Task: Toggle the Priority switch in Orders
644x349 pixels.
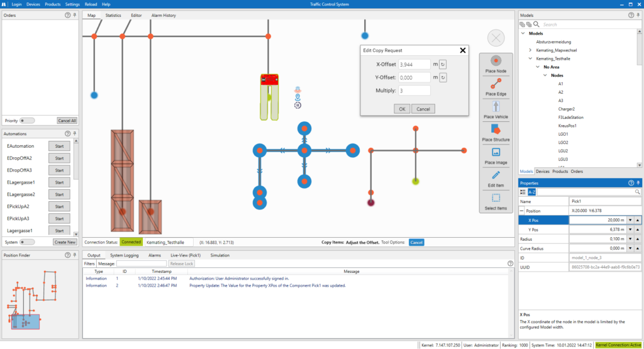Action: (x=27, y=121)
